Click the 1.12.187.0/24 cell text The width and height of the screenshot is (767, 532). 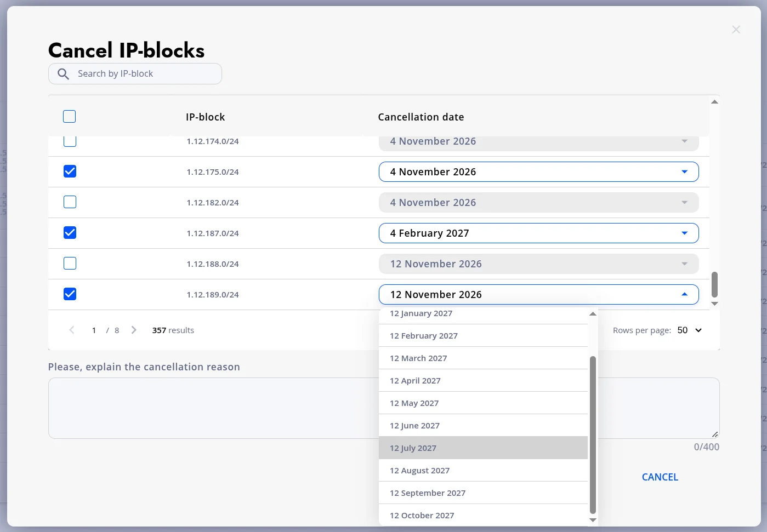pyautogui.click(x=213, y=233)
